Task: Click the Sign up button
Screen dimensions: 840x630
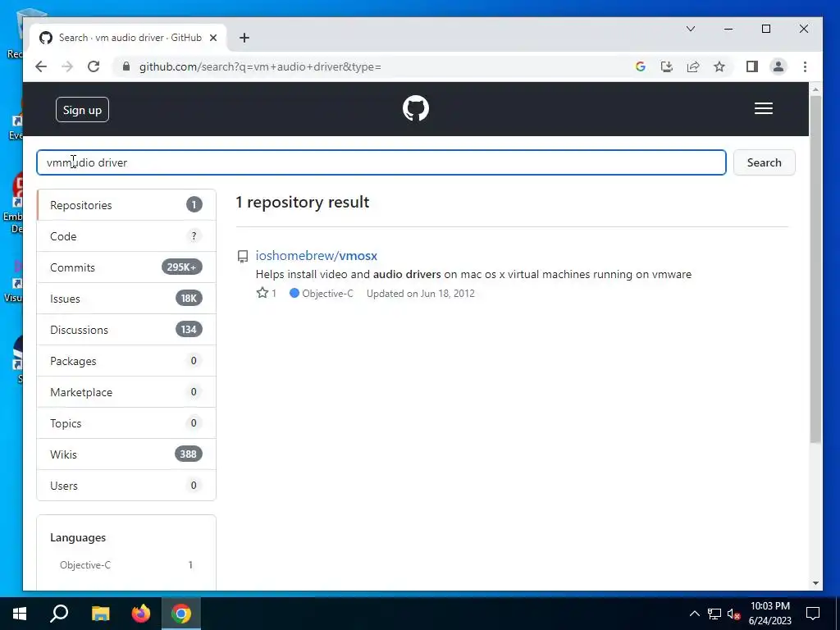Action: [x=82, y=110]
